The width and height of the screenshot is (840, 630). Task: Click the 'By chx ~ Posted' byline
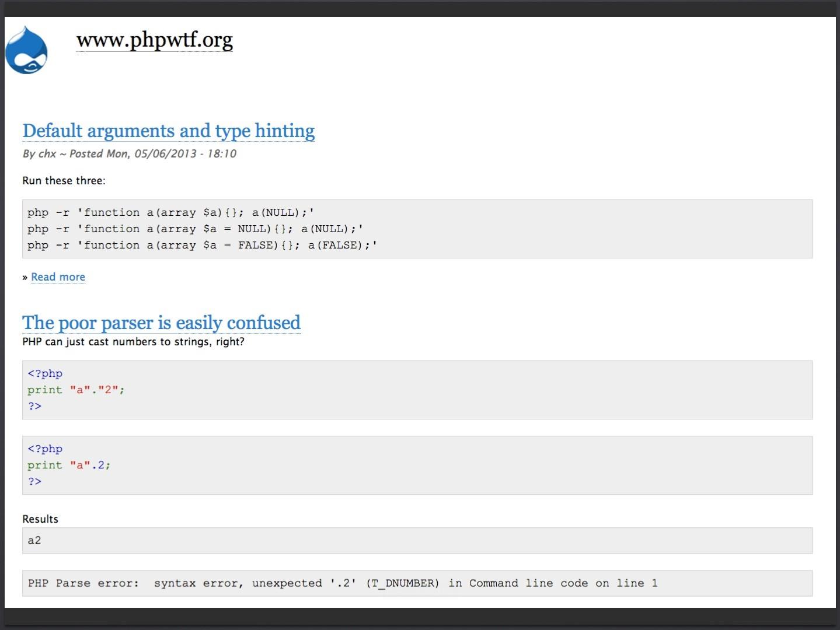[x=129, y=154]
